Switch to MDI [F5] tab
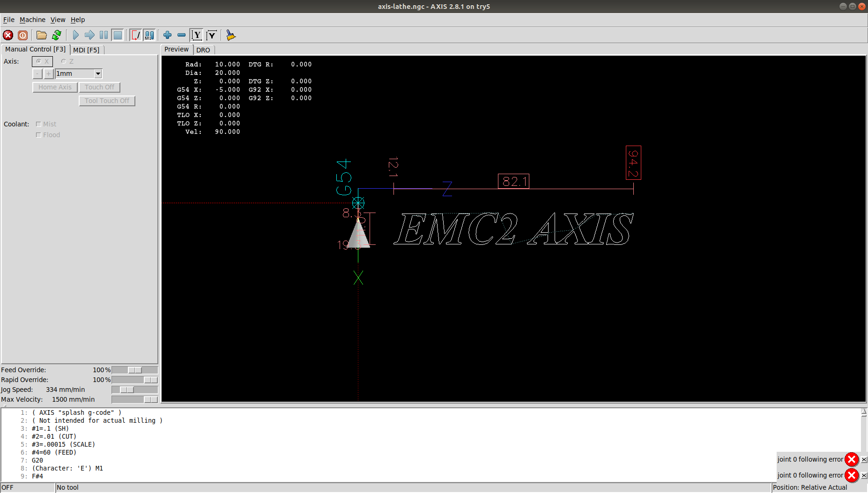868x493 pixels. pos(86,50)
